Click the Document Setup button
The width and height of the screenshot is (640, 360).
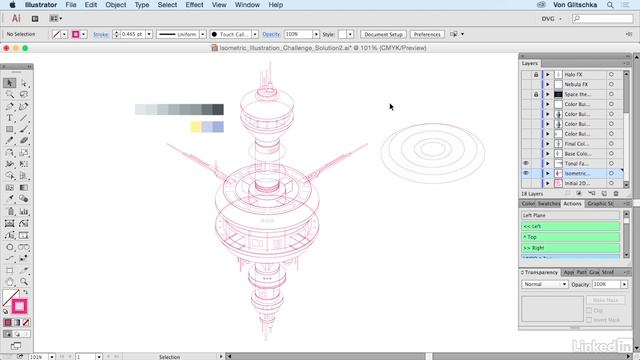[383, 34]
